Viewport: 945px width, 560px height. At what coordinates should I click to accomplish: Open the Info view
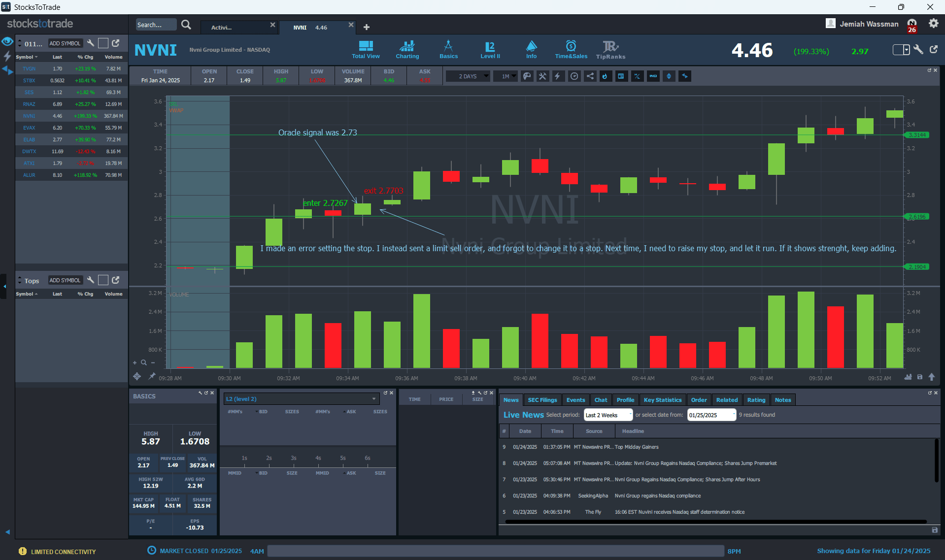click(531, 50)
